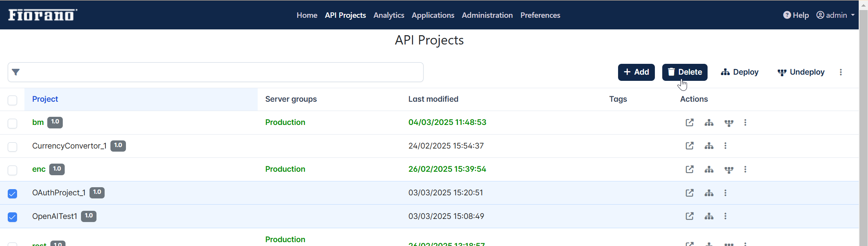Click version badge 1.0 beside OpenAITest1

89,216
